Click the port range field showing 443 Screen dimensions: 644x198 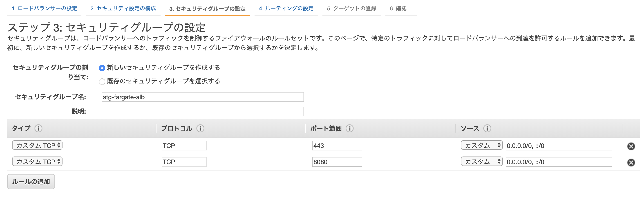337,146
